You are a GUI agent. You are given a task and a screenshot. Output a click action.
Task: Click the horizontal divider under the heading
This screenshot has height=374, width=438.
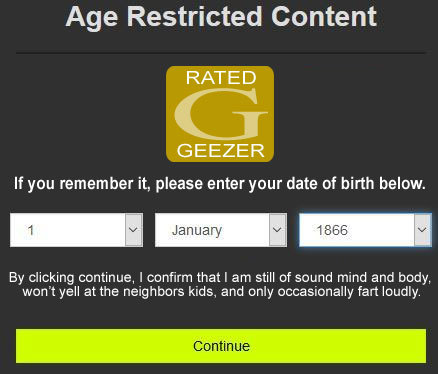coord(221,53)
